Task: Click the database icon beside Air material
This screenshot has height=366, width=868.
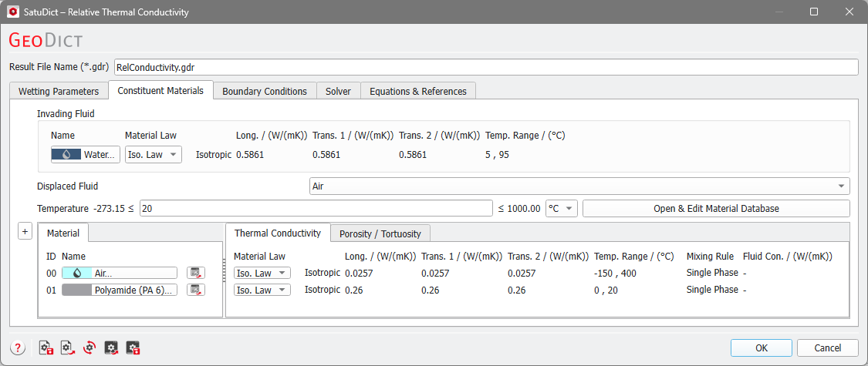Action: 196,273
